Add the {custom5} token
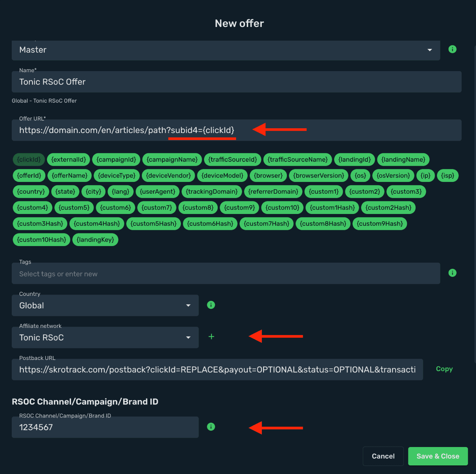Image resolution: width=476 pixels, height=474 pixels. coord(74,208)
